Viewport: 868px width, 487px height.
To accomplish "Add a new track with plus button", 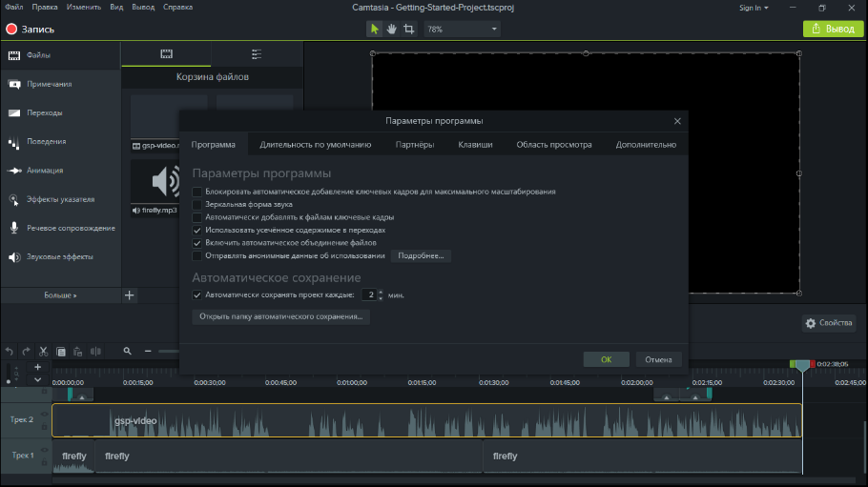I will [x=38, y=367].
